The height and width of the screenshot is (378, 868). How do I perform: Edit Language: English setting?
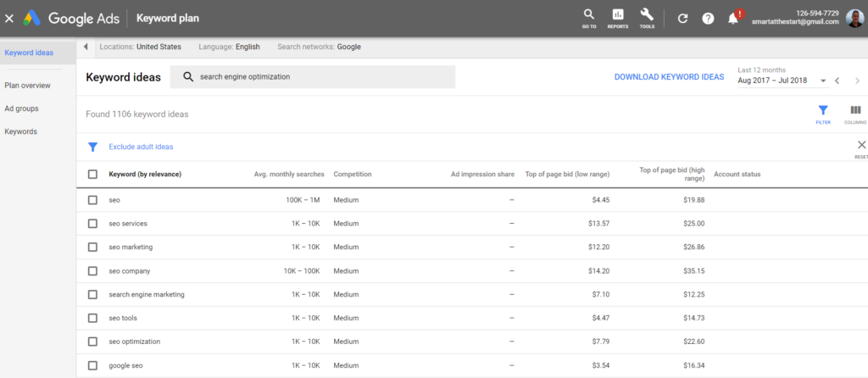[229, 47]
